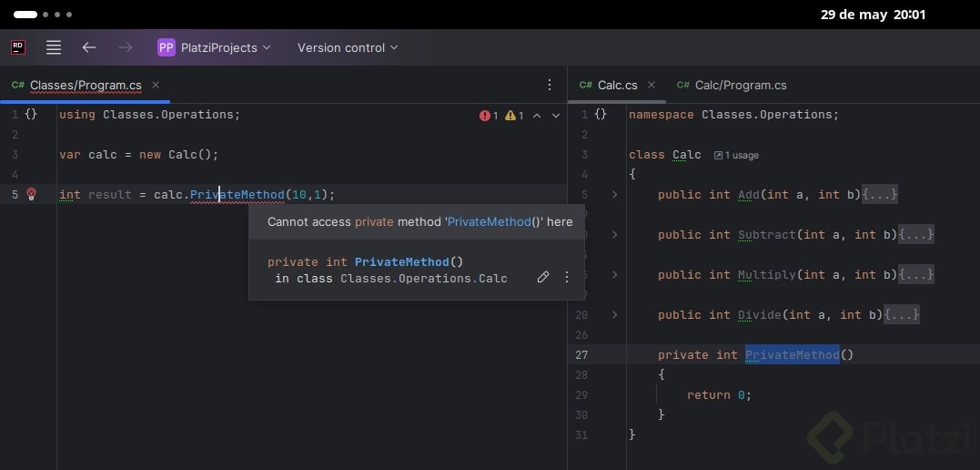Jump to next highlighted error arrow
The image size is (980, 470).
pos(554,116)
